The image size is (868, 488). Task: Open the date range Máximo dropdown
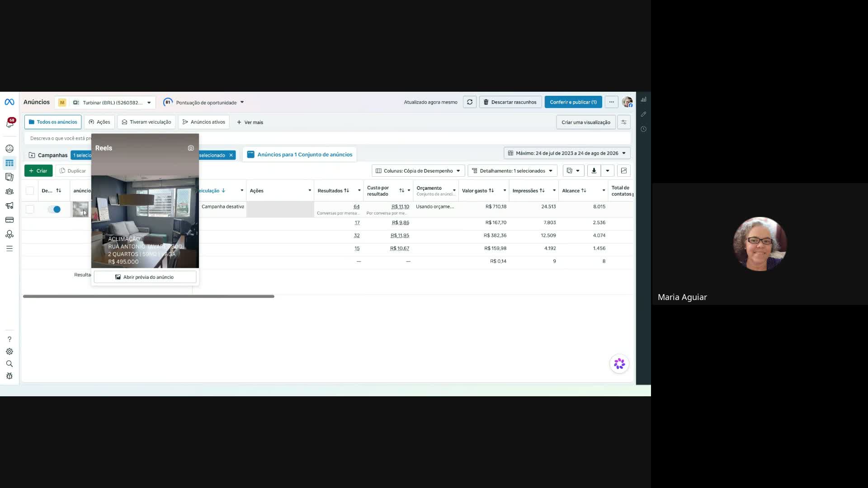[x=567, y=153]
